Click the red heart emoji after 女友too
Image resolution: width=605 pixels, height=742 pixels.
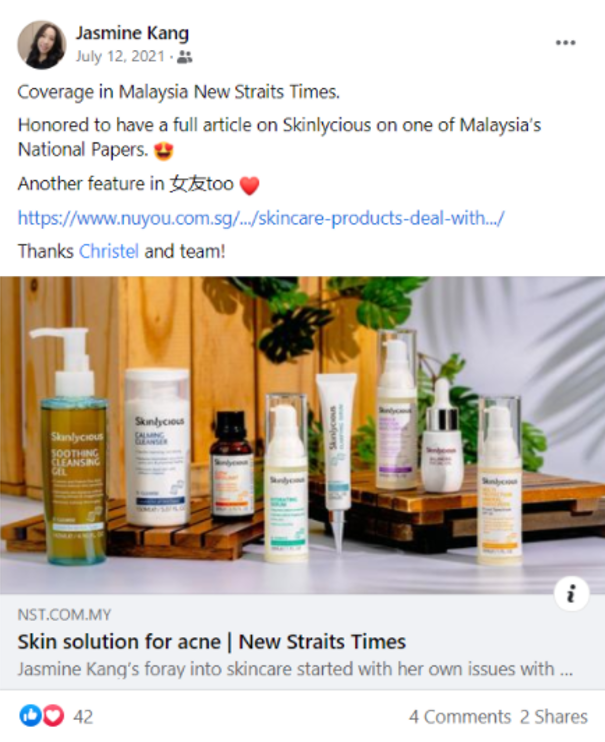click(x=249, y=185)
